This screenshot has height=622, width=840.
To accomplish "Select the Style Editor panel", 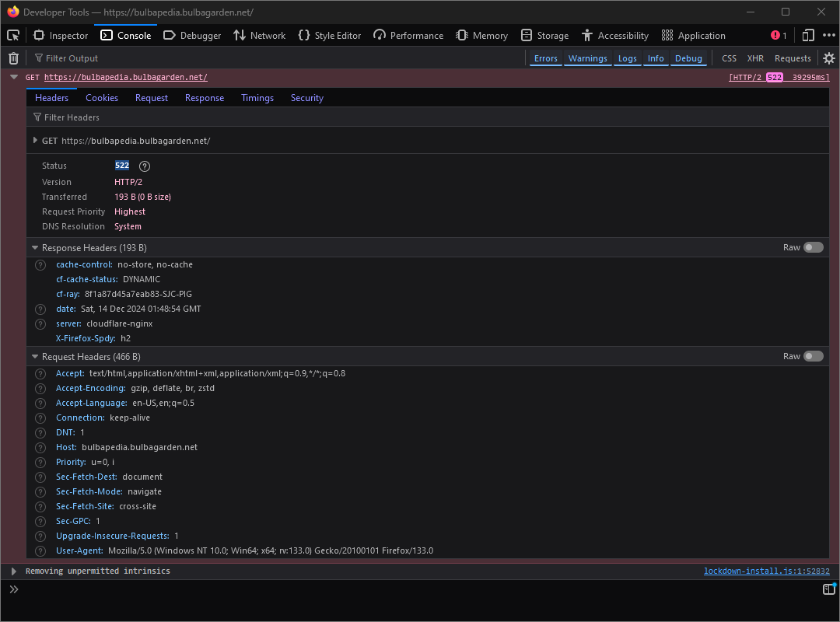I will point(330,35).
